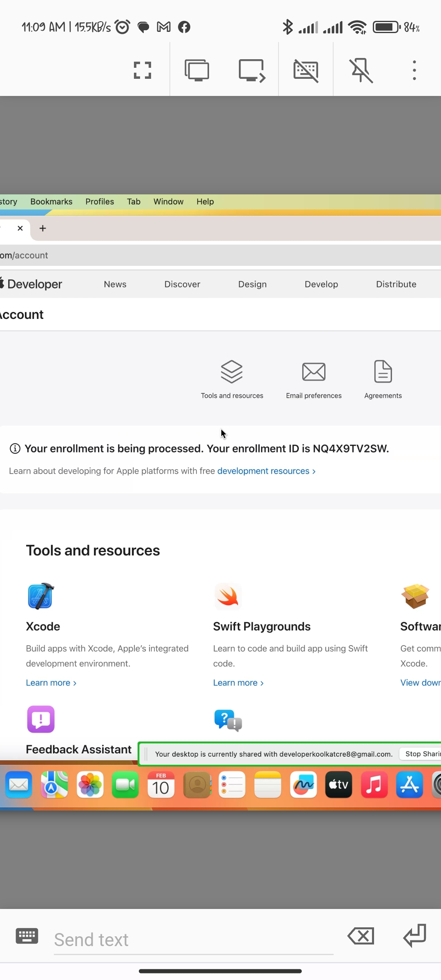The width and height of the screenshot is (441, 980).
Task: Open the Window menu
Action: 168,202
